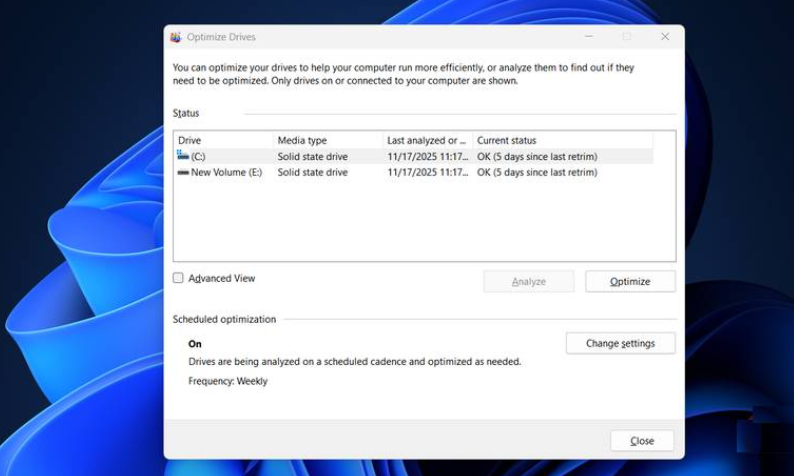The width and height of the screenshot is (794, 476).
Task: Select the New Volume (E:) drive name
Action: (x=226, y=172)
